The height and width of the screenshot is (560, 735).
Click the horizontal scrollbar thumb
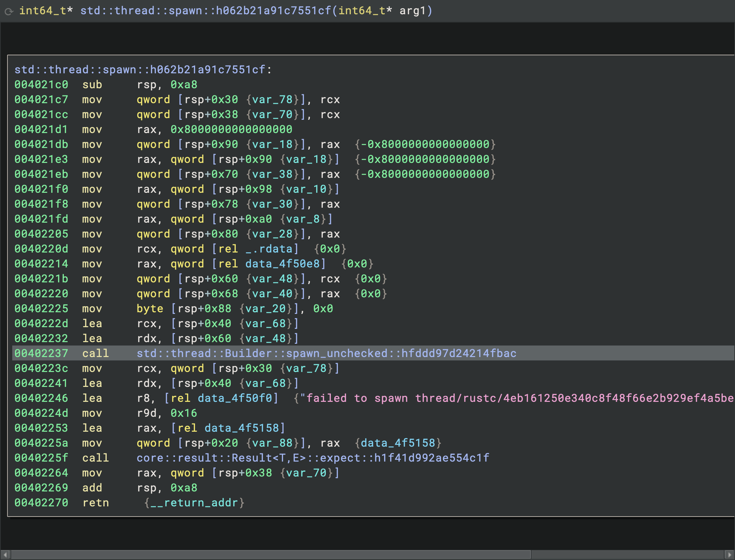coord(270,555)
